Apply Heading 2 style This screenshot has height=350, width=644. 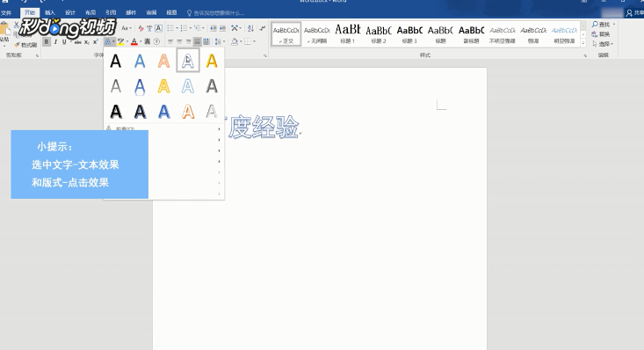(379, 33)
